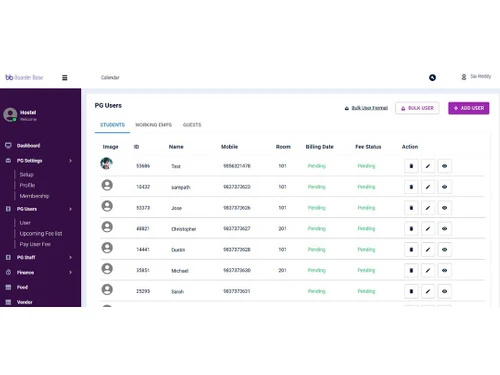Open Setup under PG Settings
500x375 pixels.
tap(26, 175)
